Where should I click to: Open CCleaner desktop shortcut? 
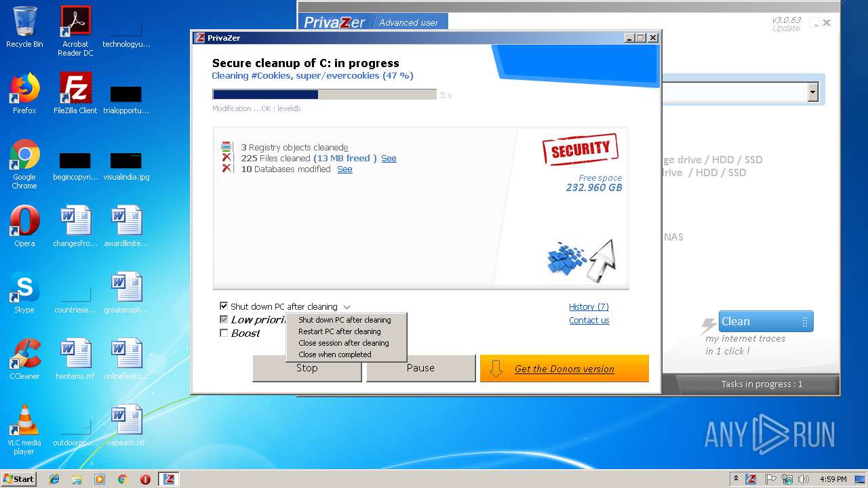click(x=24, y=359)
